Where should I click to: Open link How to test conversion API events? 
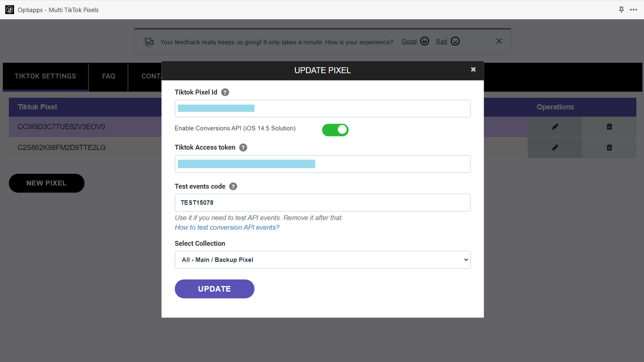coord(226,227)
